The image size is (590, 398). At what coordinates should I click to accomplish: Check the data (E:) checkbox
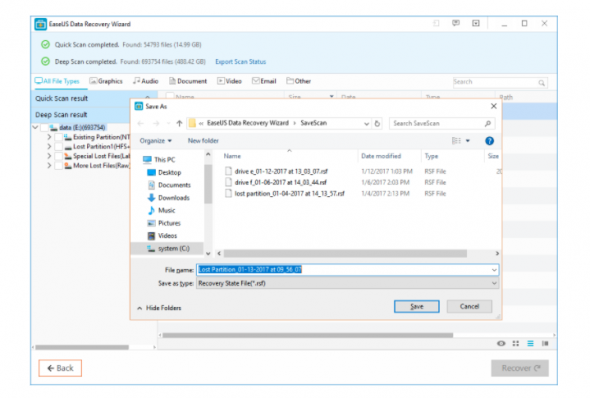click(x=45, y=128)
